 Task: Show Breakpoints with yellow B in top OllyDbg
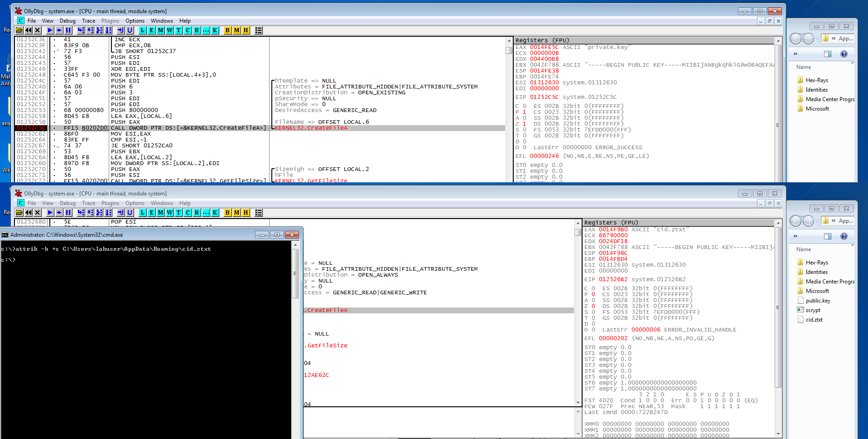click(227, 30)
